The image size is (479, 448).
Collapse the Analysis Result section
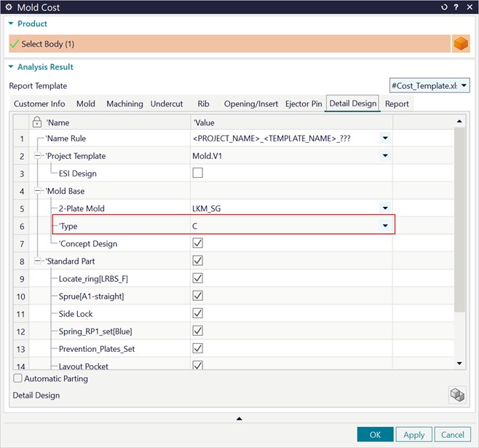[11, 66]
